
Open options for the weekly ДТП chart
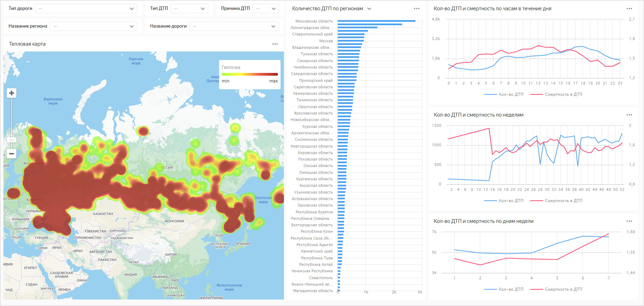629,115
